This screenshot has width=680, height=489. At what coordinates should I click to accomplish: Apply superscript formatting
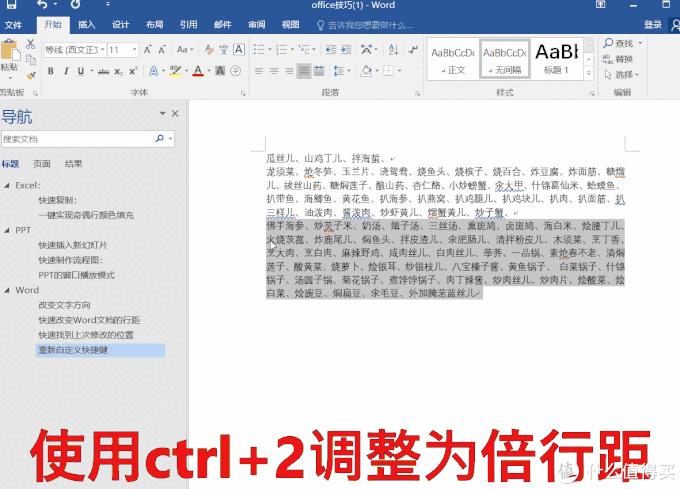[x=133, y=71]
